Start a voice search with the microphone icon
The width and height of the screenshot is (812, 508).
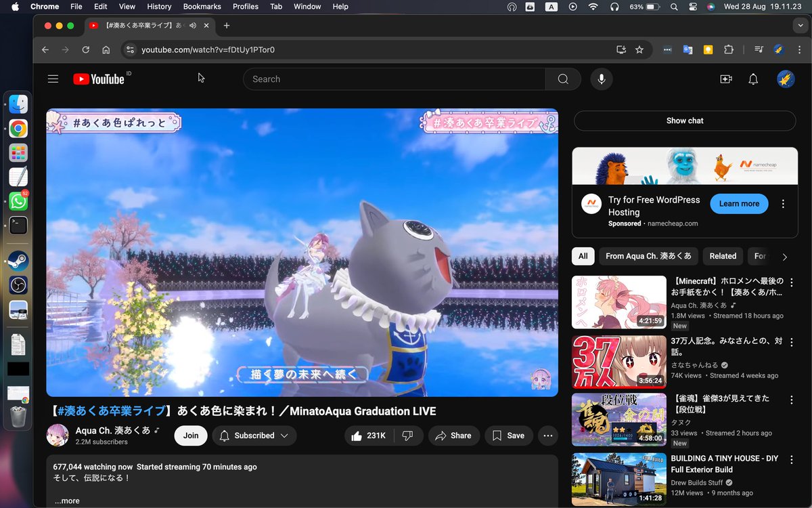coord(601,79)
